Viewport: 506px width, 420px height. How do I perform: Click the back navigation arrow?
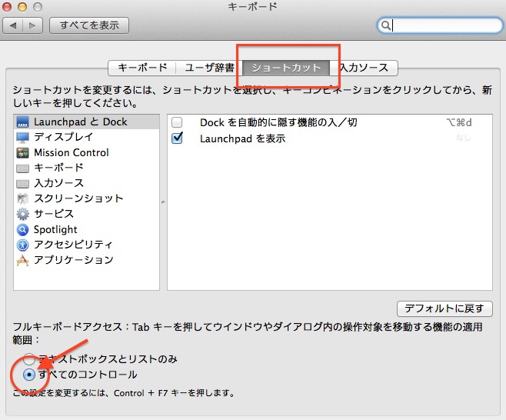(x=14, y=25)
